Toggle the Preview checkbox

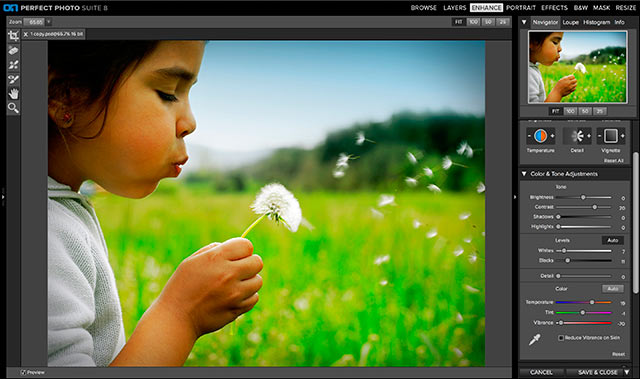pyautogui.click(x=23, y=372)
